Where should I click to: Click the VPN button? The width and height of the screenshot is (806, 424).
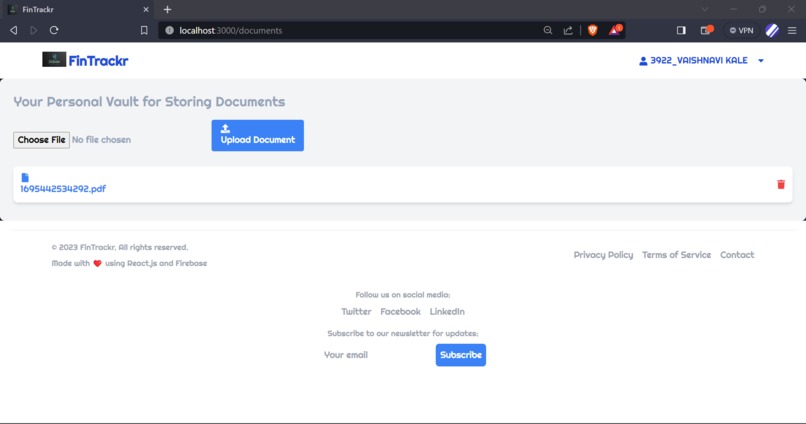click(741, 30)
